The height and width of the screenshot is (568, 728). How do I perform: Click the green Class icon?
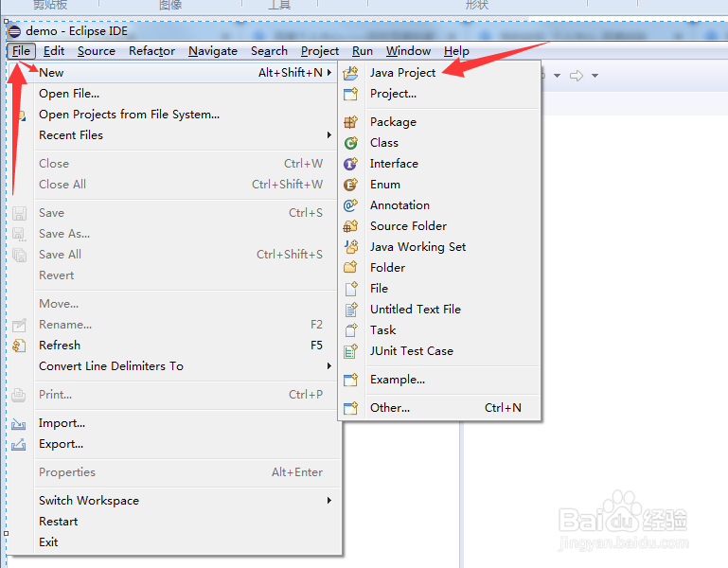pyautogui.click(x=350, y=143)
